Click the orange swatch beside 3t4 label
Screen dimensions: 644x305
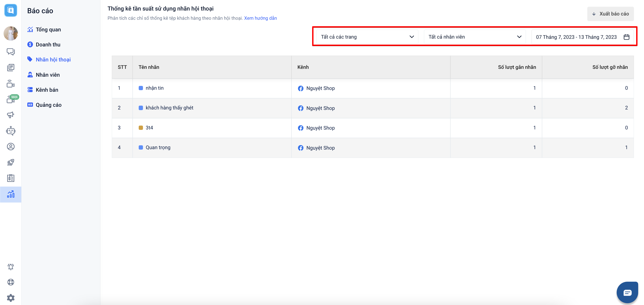[x=141, y=128]
